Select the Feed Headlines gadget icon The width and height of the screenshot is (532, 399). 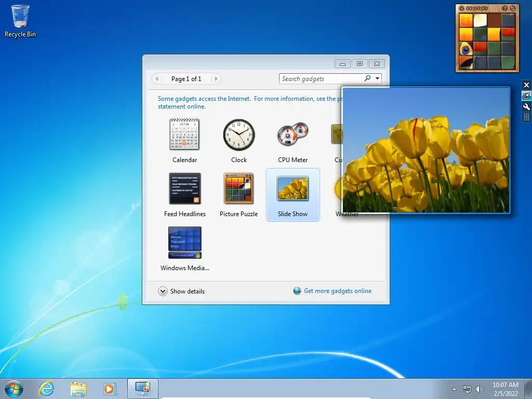(x=184, y=188)
